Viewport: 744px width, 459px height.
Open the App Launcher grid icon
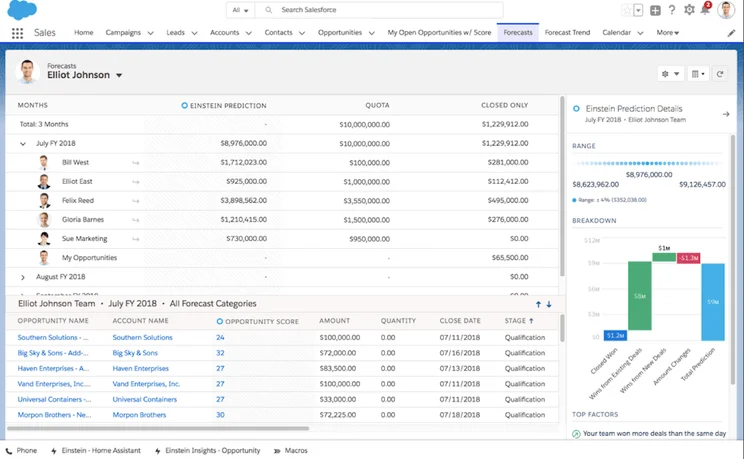[18, 33]
